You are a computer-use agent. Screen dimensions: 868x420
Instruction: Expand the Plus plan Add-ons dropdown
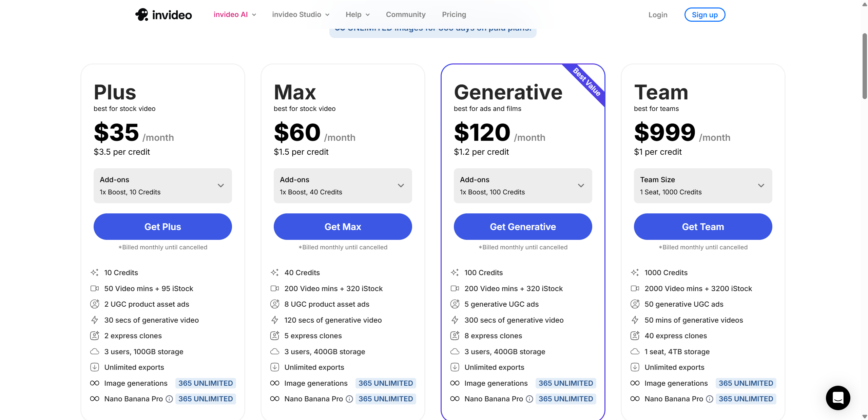[163, 186]
